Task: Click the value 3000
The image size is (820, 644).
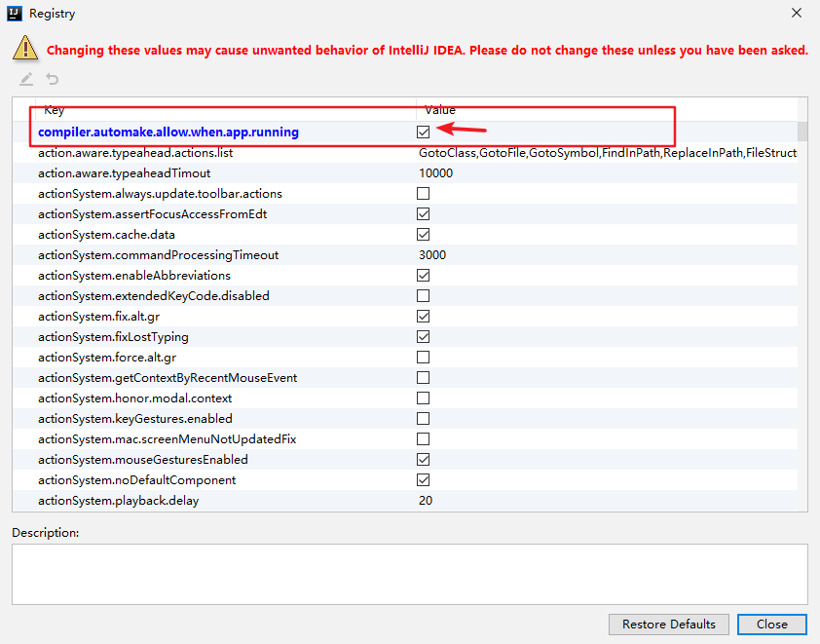Action: click(432, 255)
